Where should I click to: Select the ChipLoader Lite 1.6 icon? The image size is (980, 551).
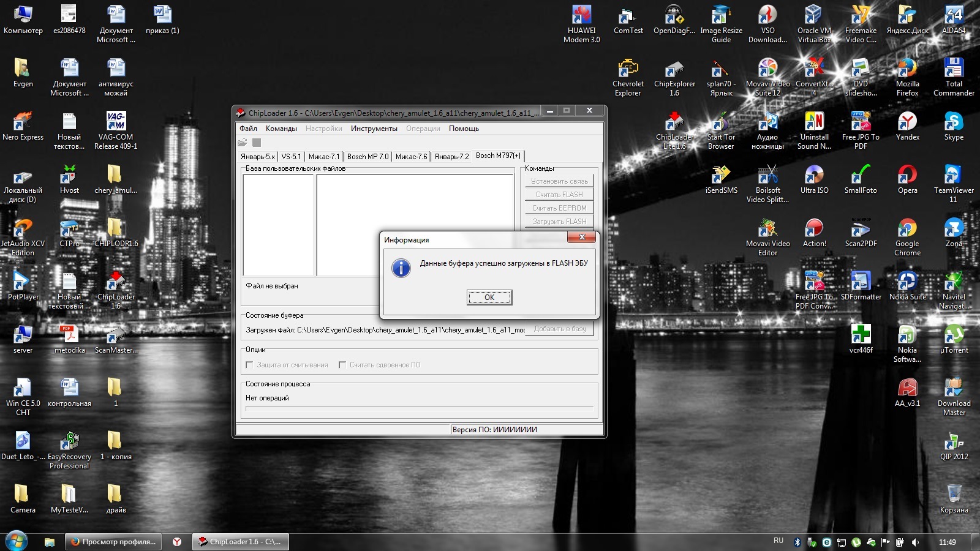[x=674, y=130]
